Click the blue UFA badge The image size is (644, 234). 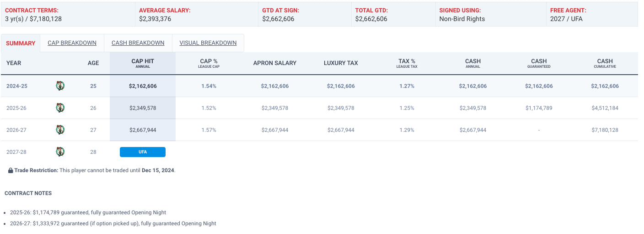coord(142,152)
